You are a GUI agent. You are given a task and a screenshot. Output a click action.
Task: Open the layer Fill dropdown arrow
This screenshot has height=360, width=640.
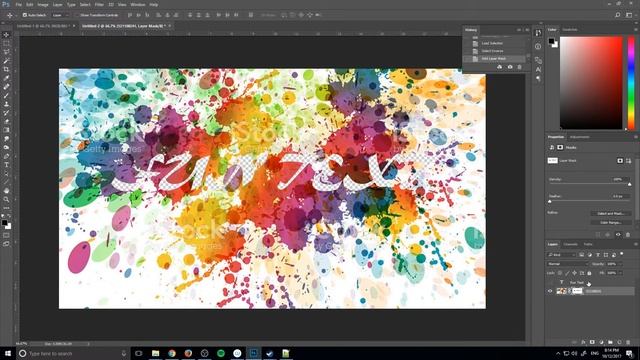(621, 273)
